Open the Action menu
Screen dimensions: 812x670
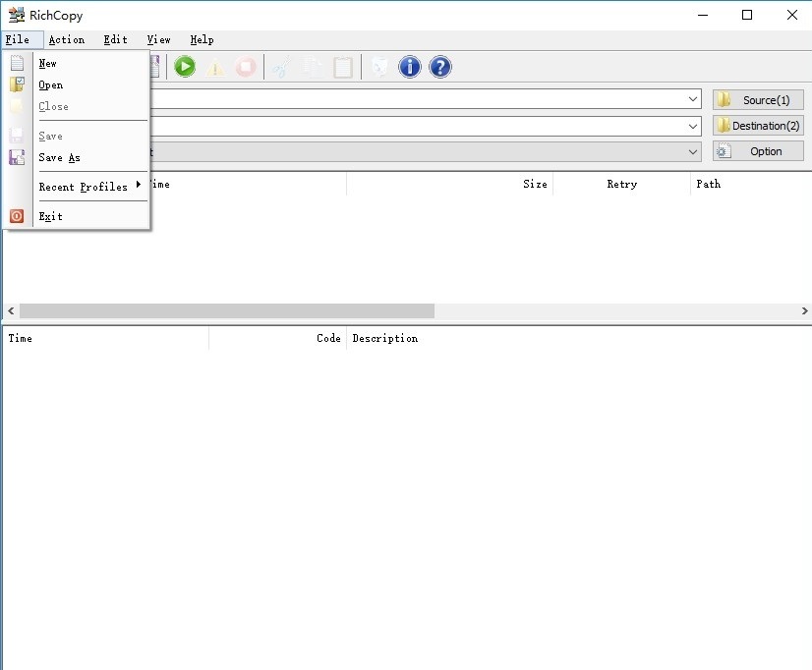click(x=67, y=40)
